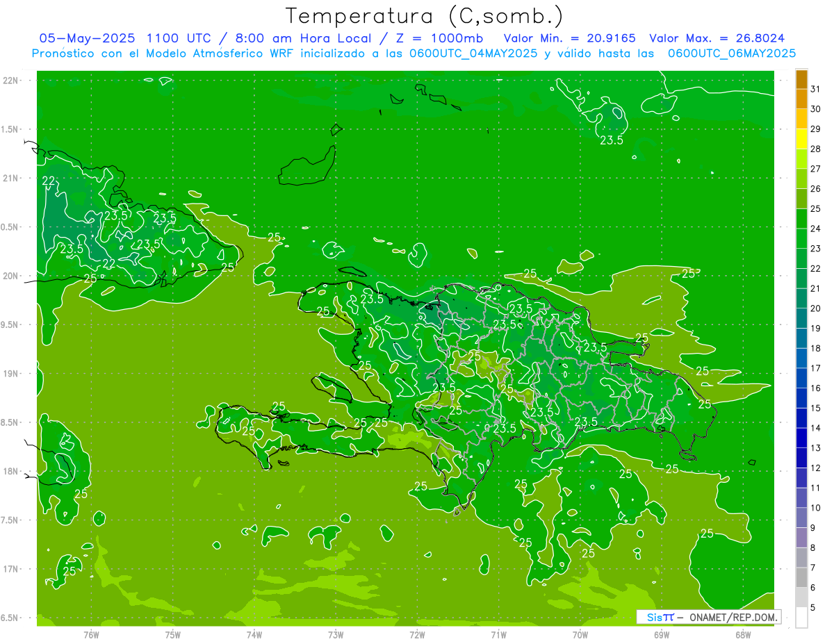834x644 pixels.
Task: Click the 21N latitude axis label
Action: [11, 178]
